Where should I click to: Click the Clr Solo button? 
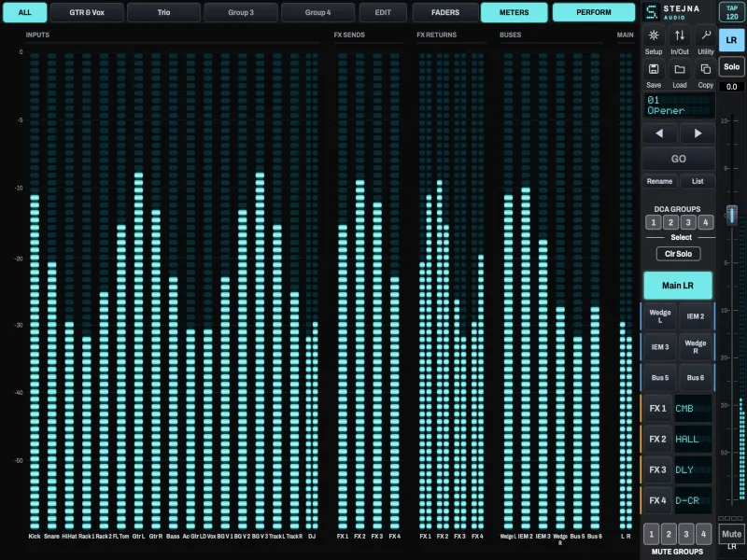679,254
